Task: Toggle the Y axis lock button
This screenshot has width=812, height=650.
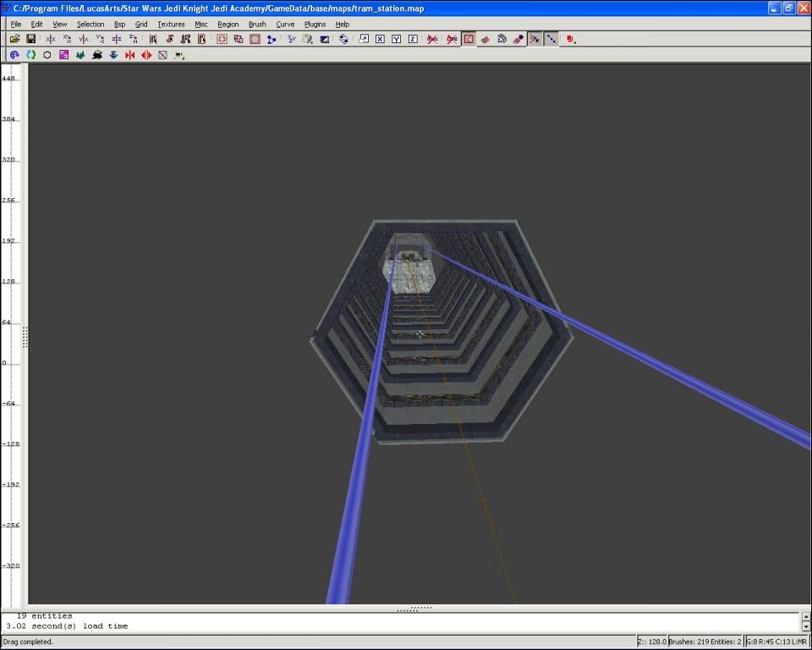Action: 396,39
